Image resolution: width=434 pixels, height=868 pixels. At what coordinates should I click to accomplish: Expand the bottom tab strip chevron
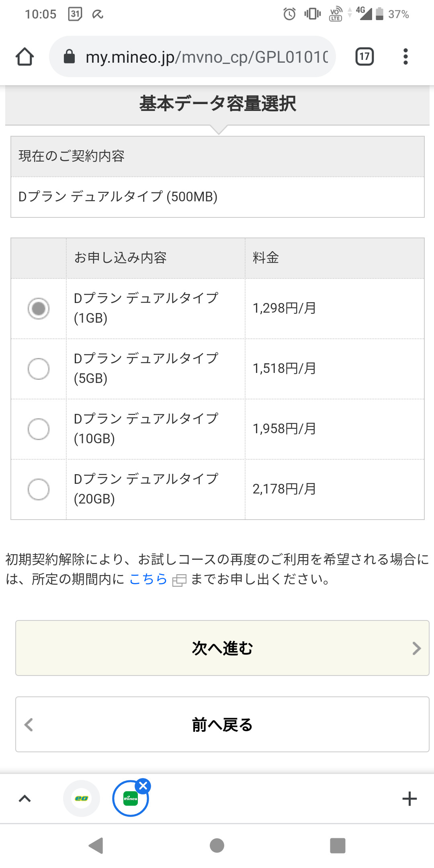[25, 798]
